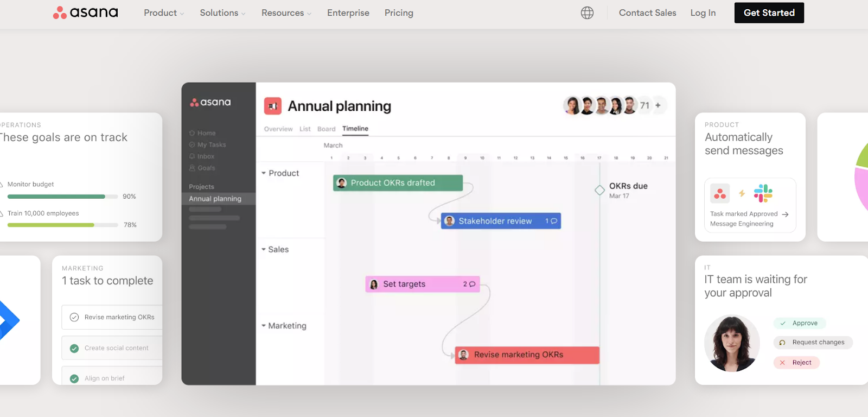Click the Asana dots icon in the Product card
868x417 pixels.
pyautogui.click(x=720, y=193)
